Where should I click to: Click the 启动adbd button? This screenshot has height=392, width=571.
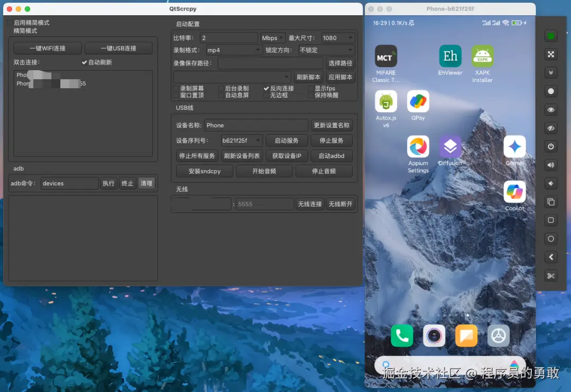[x=331, y=156]
